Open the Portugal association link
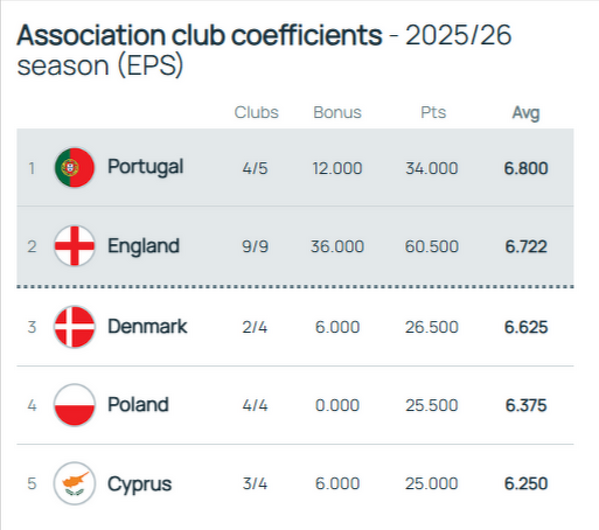599x530 pixels. (146, 167)
